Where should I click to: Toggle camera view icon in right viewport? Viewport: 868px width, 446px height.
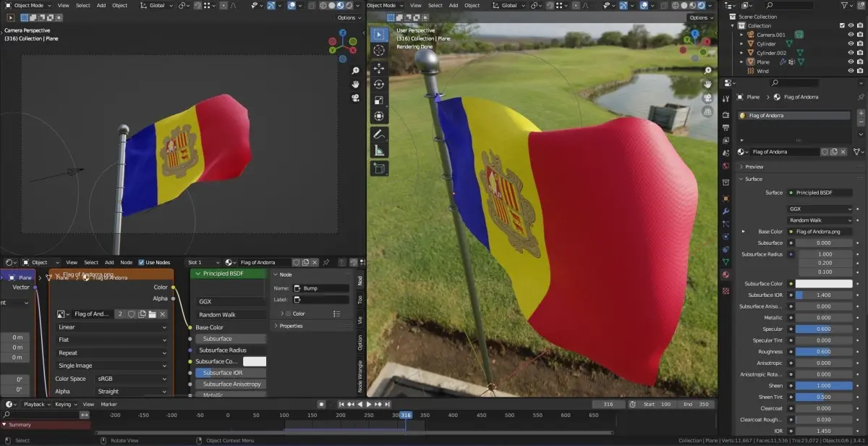click(x=707, y=98)
